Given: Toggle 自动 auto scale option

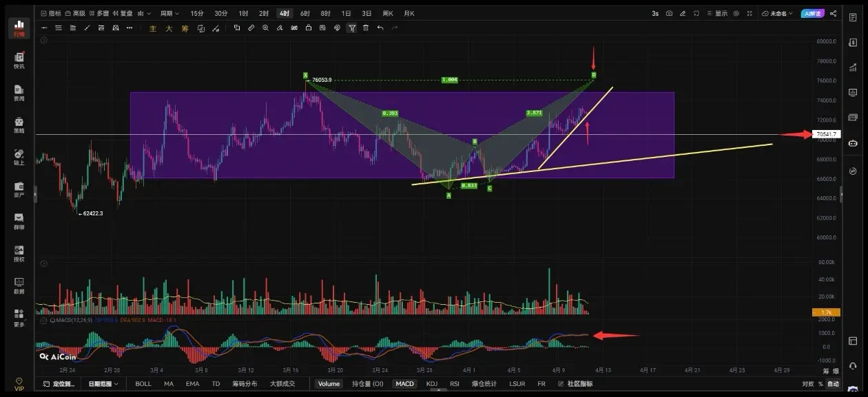Looking at the screenshot, I should point(834,383).
